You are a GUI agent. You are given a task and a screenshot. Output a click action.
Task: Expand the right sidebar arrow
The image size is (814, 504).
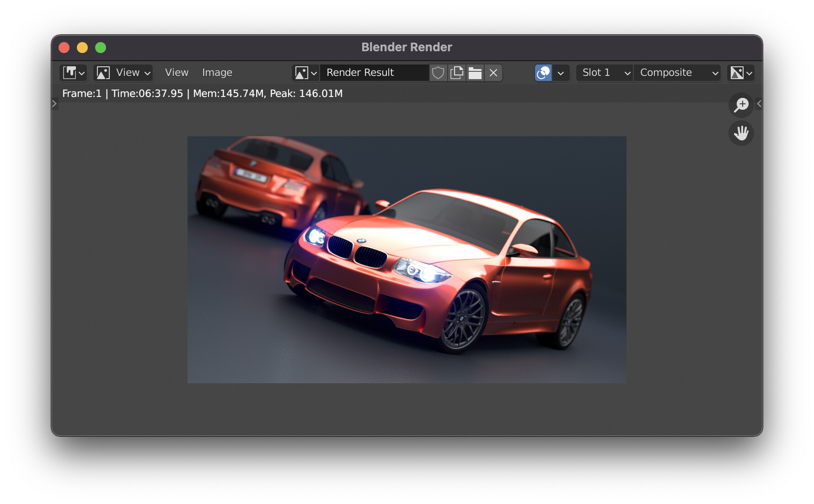759,103
